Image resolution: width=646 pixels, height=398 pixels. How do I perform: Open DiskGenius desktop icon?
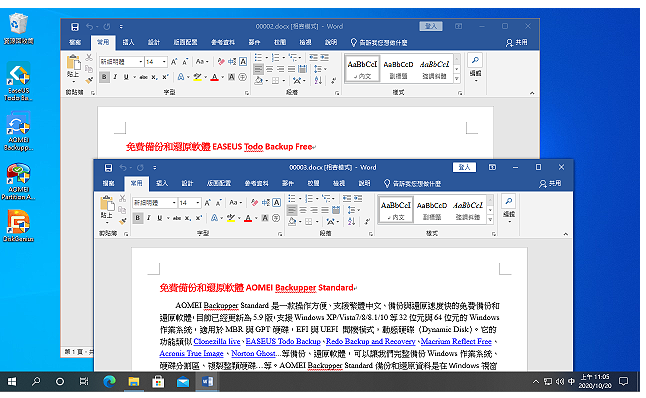(18, 226)
